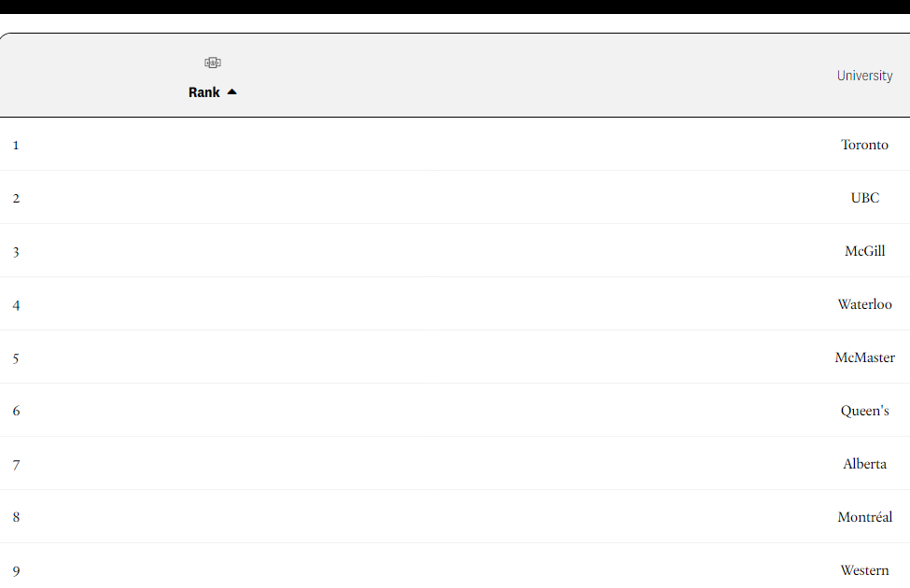Sort the table by the Rank header
This screenshot has height=588, width=910.
coord(204,92)
